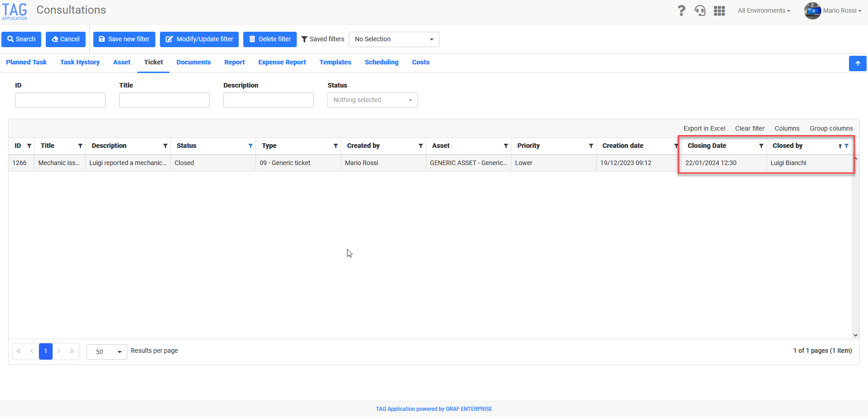The image size is (868, 419).
Task: Switch to the Expense Report tab
Action: click(x=282, y=63)
